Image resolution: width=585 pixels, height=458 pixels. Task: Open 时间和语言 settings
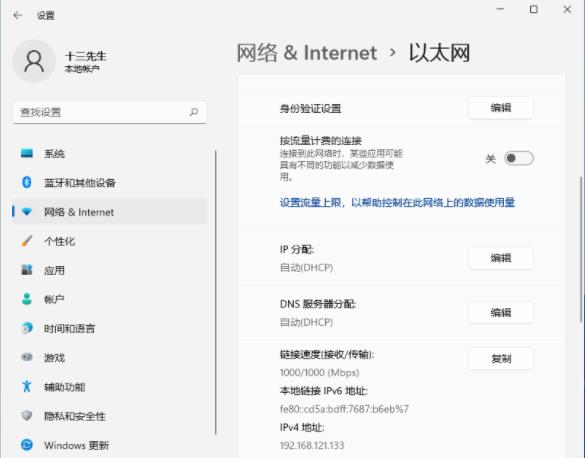pyautogui.click(x=110, y=328)
